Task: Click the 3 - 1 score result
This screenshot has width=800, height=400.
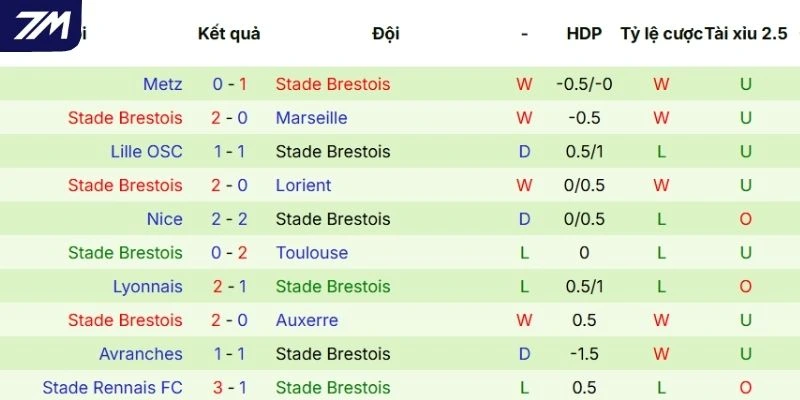Action: 232,388
